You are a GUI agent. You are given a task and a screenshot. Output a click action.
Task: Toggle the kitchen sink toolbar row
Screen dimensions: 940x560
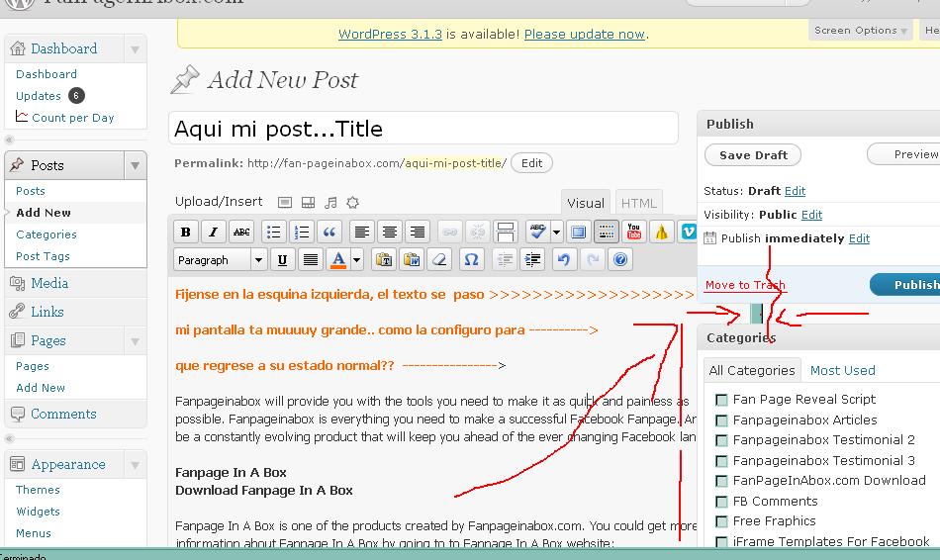(x=607, y=233)
